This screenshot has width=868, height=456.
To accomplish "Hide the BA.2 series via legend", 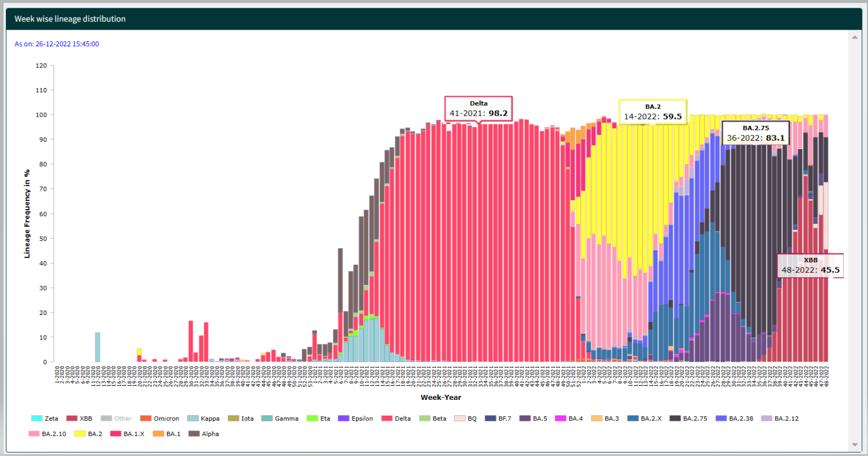I will tap(87, 434).
